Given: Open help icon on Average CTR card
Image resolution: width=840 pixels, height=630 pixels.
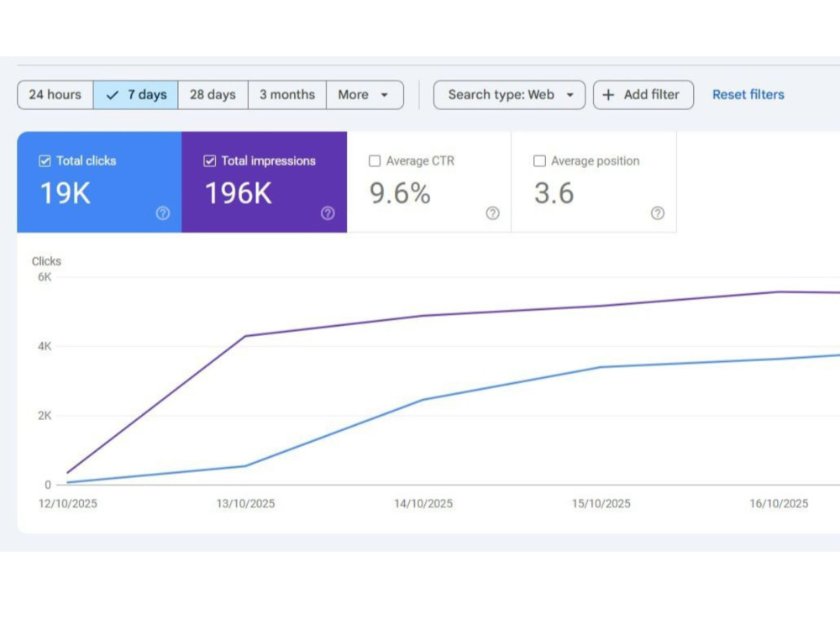Looking at the screenshot, I should tap(493, 213).
